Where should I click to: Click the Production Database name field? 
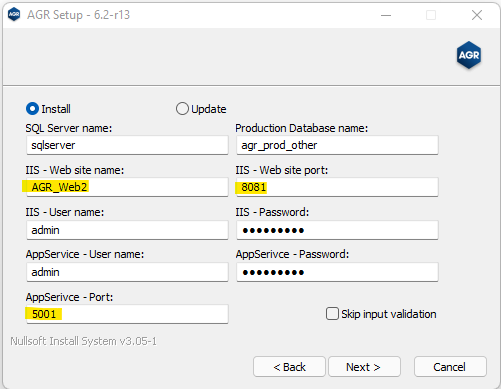click(x=337, y=145)
